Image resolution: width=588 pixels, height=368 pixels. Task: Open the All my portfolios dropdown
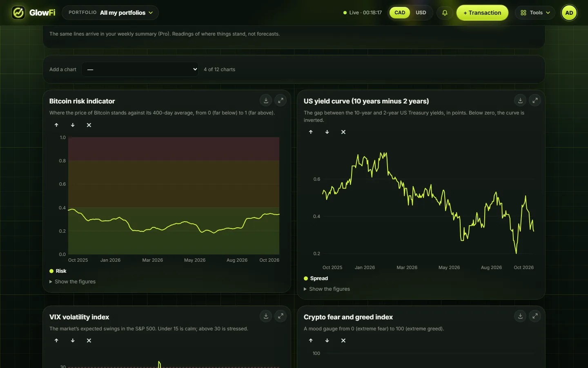[110, 13]
